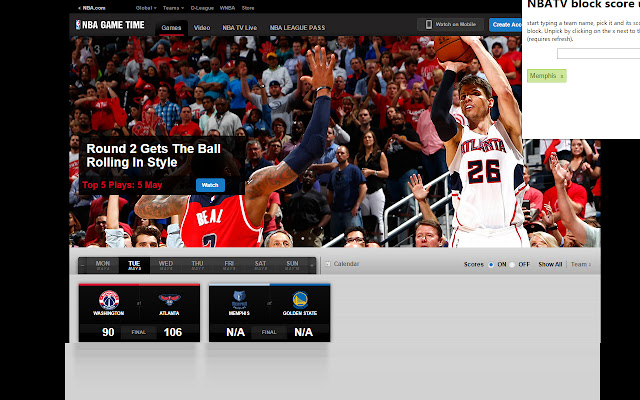Click the mobile phone icon
The width and height of the screenshot is (640, 400).
point(429,24)
